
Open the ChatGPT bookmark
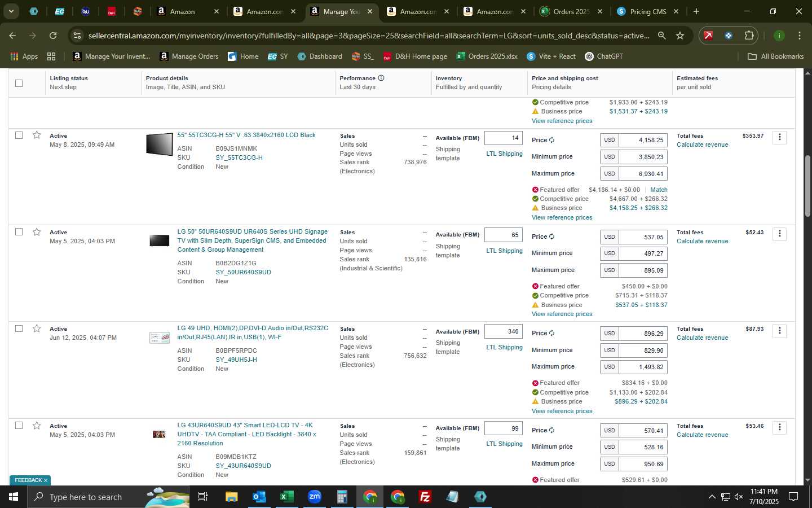603,56
